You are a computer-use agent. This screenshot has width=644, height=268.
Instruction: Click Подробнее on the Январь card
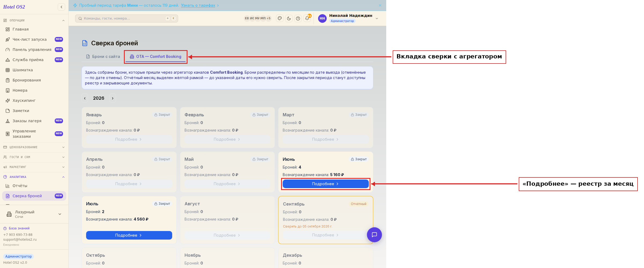click(x=129, y=139)
